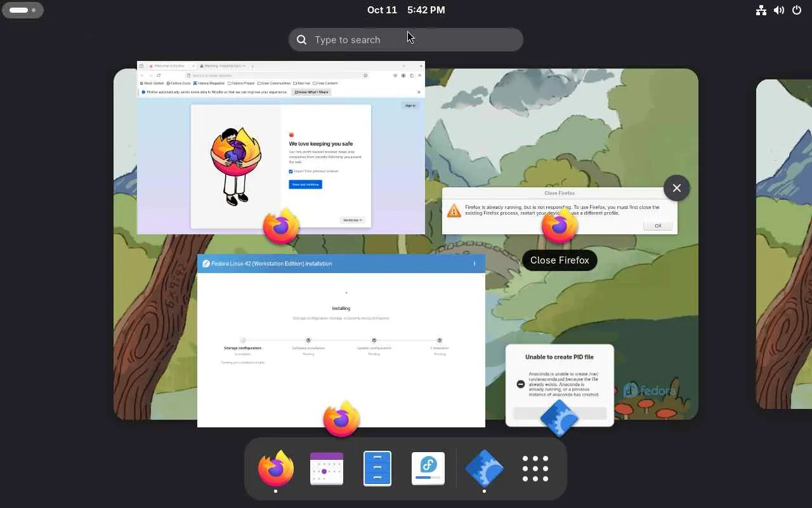Focus the Type to search field
Screen dimensions: 812x508
[406, 39]
